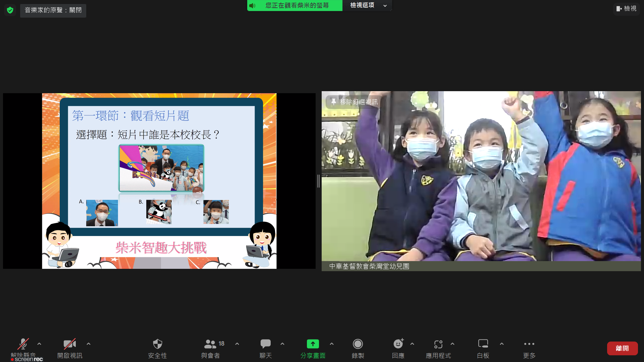644x362 pixels.
Task: Click the green Share Screen (分享畫面) icon
Action: click(313, 344)
